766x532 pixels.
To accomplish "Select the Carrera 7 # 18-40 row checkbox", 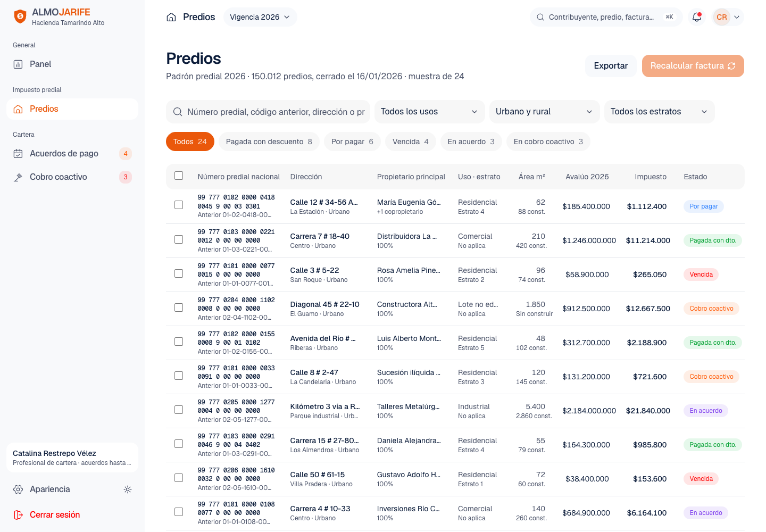I will click(179, 239).
